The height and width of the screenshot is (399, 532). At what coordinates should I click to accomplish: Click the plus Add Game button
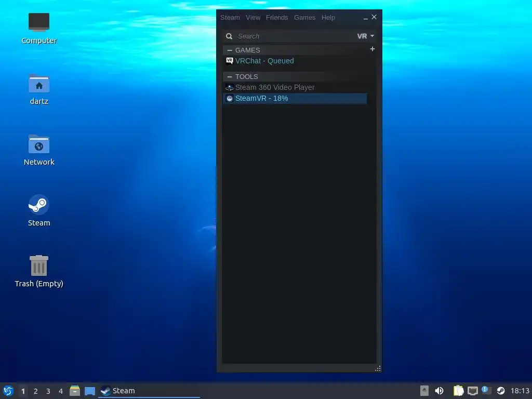pos(372,49)
